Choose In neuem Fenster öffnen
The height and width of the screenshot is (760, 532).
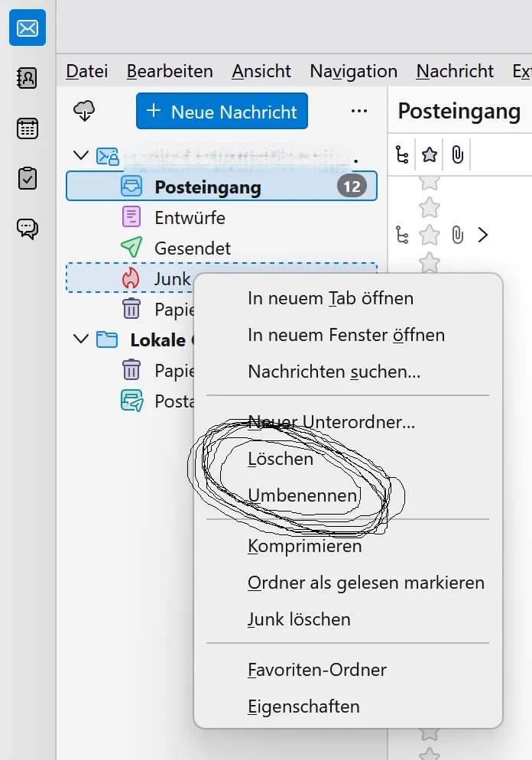[348, 335]
